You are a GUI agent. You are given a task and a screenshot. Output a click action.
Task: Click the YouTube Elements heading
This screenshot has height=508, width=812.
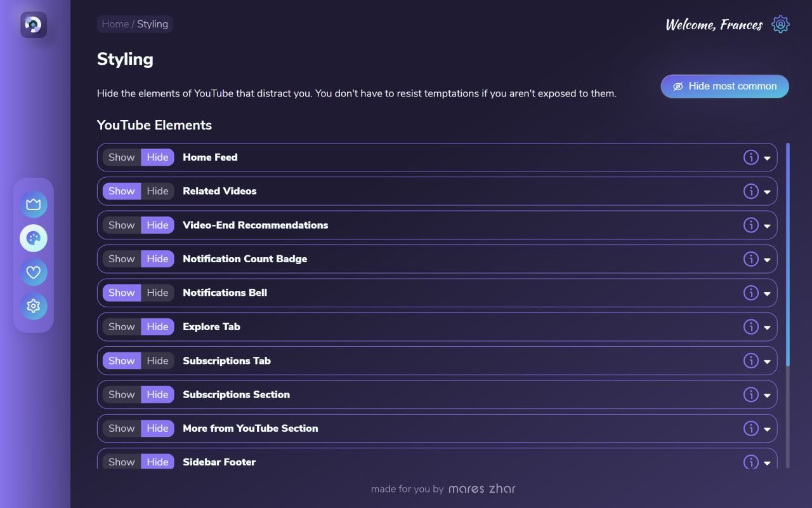[x=154, y=125]
